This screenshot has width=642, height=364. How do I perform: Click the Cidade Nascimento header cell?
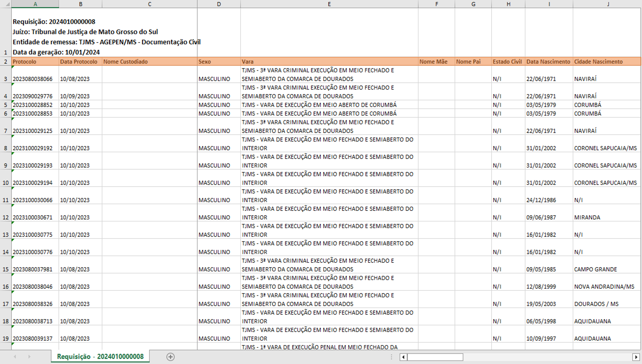click(x=607, y=61)
